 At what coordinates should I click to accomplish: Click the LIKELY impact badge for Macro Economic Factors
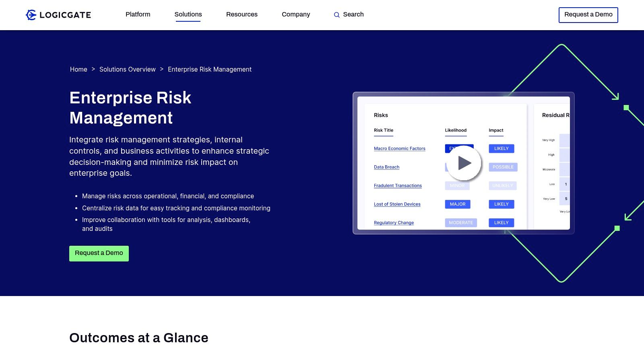coord(501,148)
